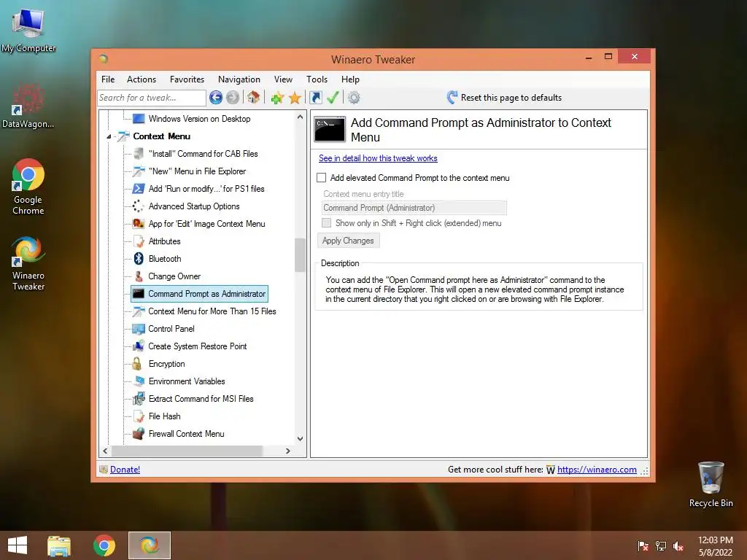
Task: Click the Back navigation arrow in toolbar
Action: click(x=216, y=98)
